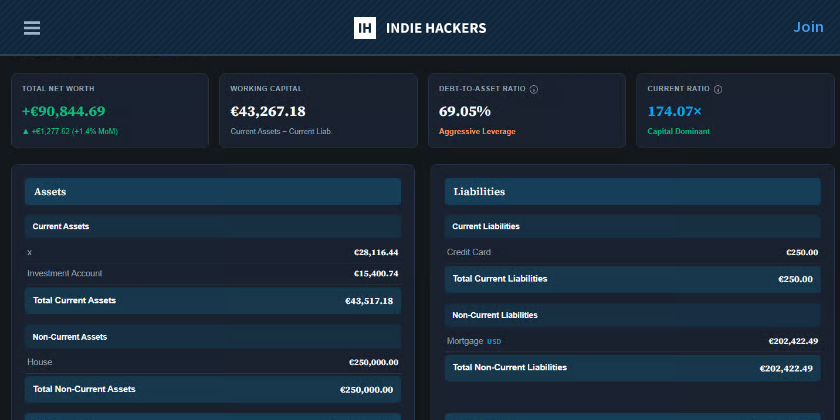This screenshot has height=420, width=840.
Task: Click the Capital Dominant label
Action: pyautogui.click(x=678, y=131)
